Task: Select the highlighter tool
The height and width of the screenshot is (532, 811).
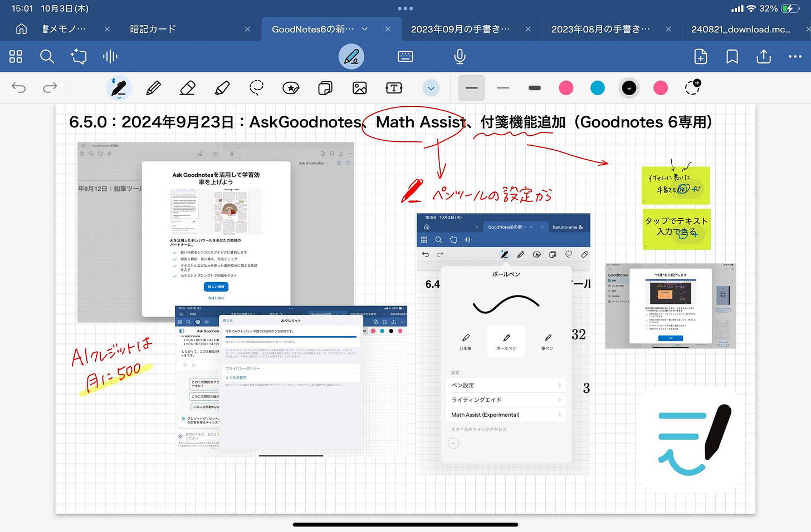Action: tap(222, 88)
